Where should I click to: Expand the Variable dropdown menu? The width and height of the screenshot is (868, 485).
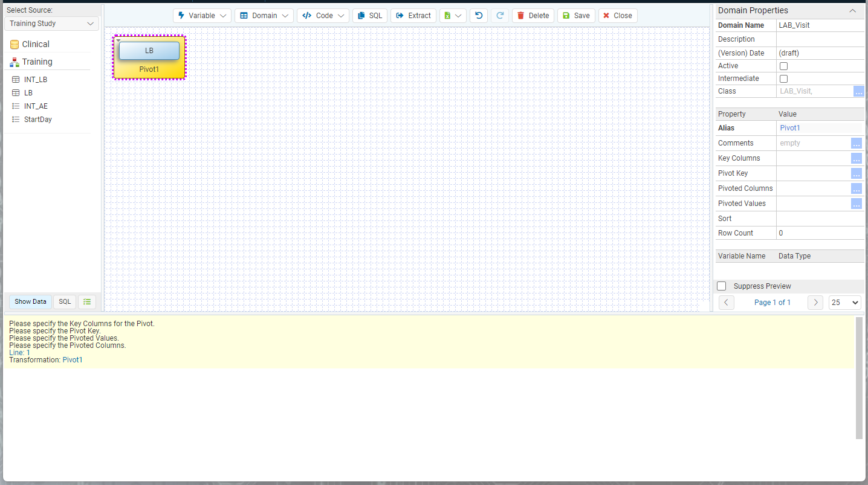point(202,16)
